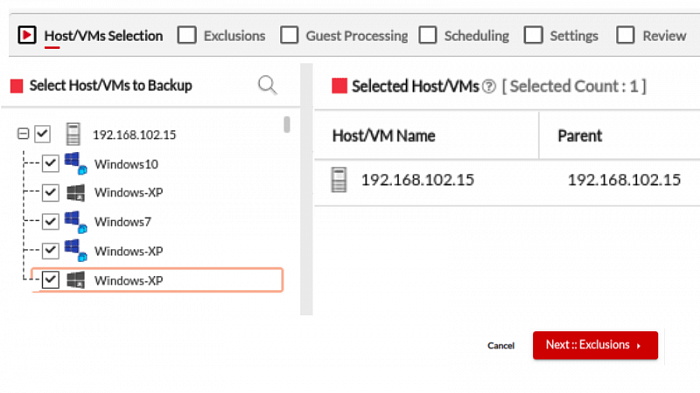The height and width of the screenshot is (393, 700).
Task: Click the Windows10 VM icon
Action: pos(76,163)
